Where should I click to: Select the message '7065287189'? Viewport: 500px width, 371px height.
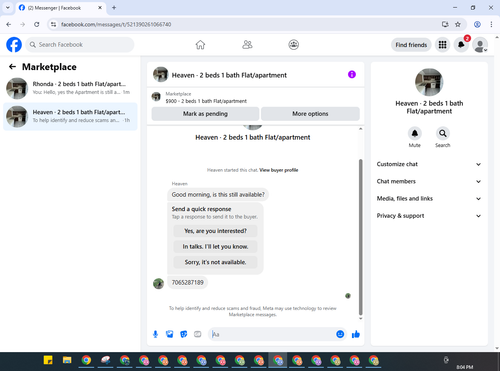(x=187, y=282)
